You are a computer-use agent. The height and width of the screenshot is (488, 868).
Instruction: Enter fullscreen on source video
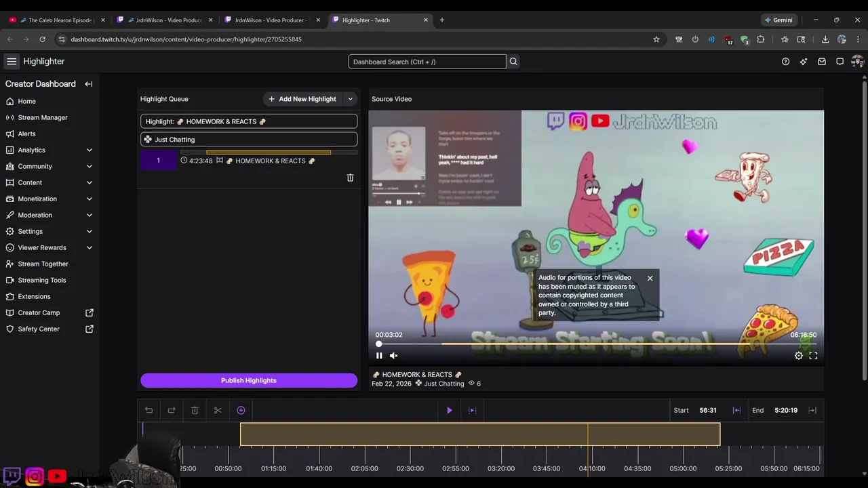pyautogui.click(x=813, y=355)
